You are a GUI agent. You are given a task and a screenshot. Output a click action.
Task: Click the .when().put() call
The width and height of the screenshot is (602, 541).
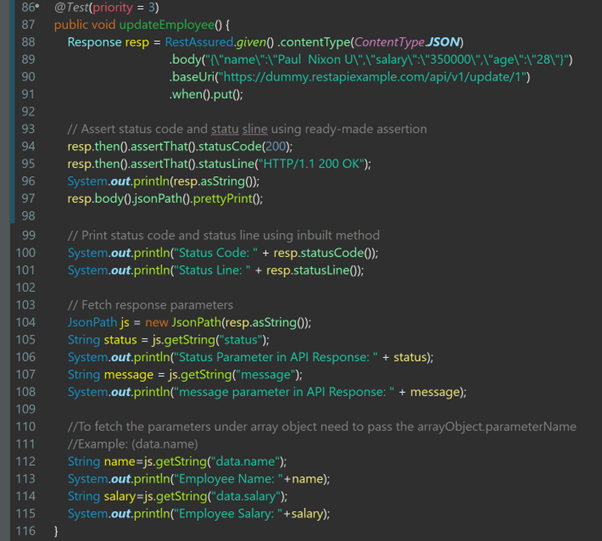coord(206,95)
